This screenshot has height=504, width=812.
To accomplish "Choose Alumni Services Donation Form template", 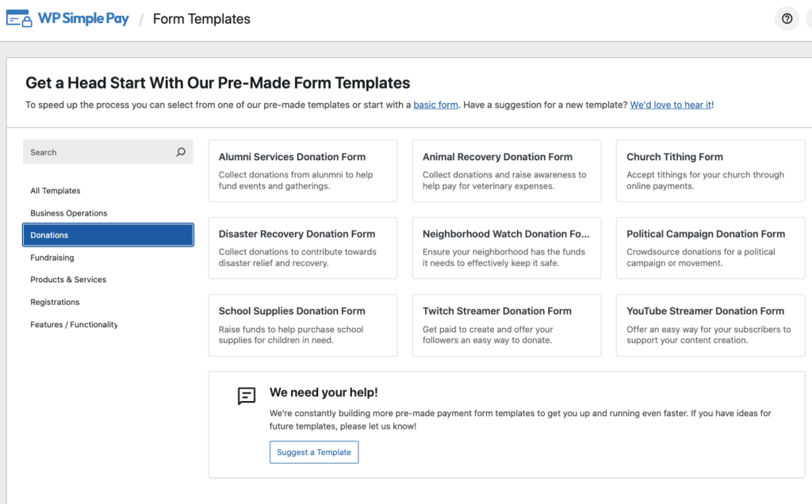I will click(302, 170).
